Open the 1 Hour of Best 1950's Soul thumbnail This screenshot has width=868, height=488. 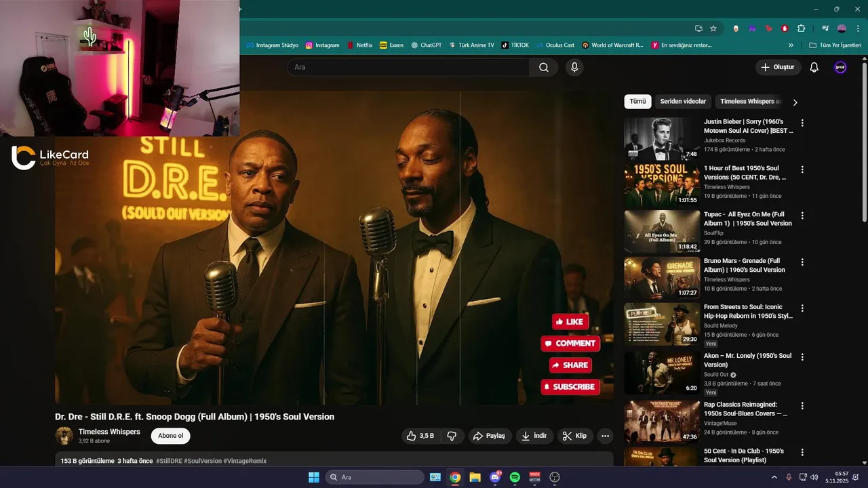[x=662, y=185]
